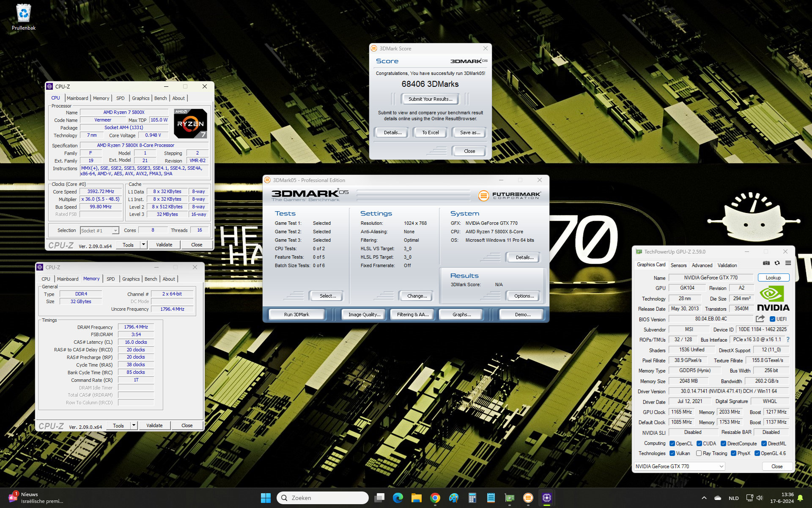This screenshot has height=508, width=812.
Task: Switch to CPU-Z purple taskbar icon
Action: (x=547, y=498)
